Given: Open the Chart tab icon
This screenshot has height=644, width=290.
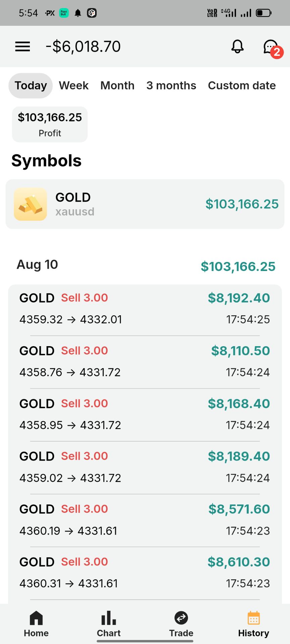Looking at the screenshot, I should click(109, 618).
